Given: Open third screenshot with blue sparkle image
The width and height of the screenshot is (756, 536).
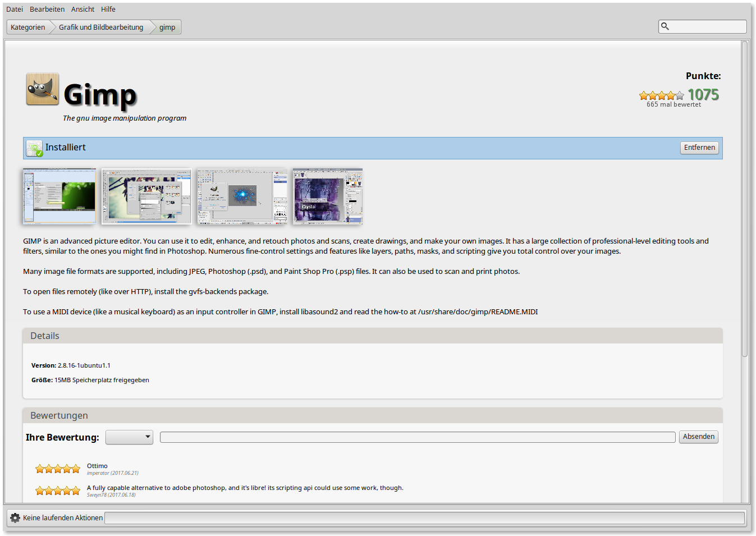Looking at the screenshot, I should coord(242,196).
